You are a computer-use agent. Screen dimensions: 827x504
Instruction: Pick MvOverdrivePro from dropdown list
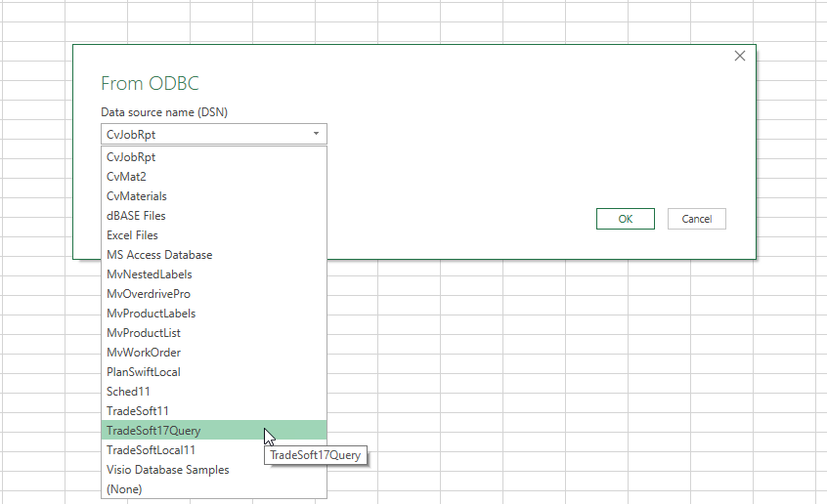click(148, 293)
